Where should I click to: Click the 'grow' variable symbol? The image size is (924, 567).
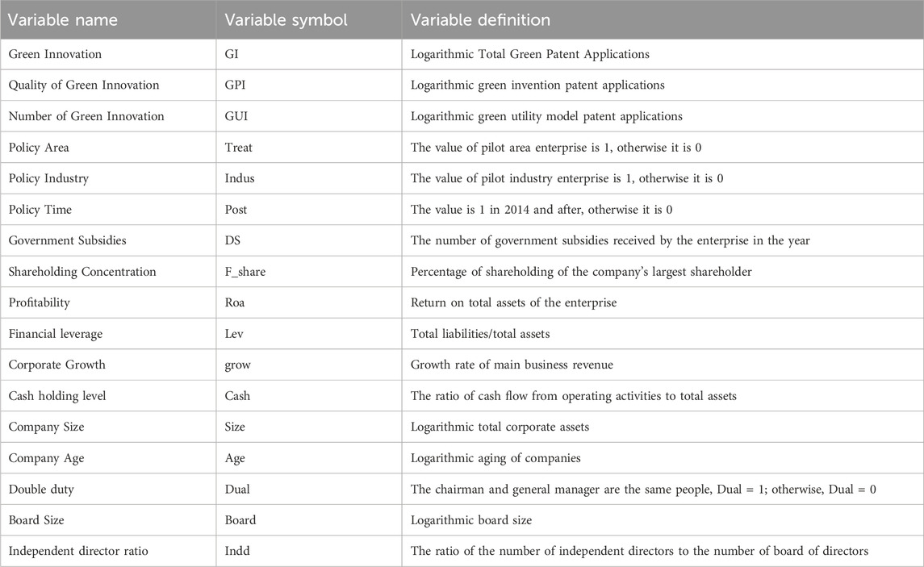click(x=237, y=365)
